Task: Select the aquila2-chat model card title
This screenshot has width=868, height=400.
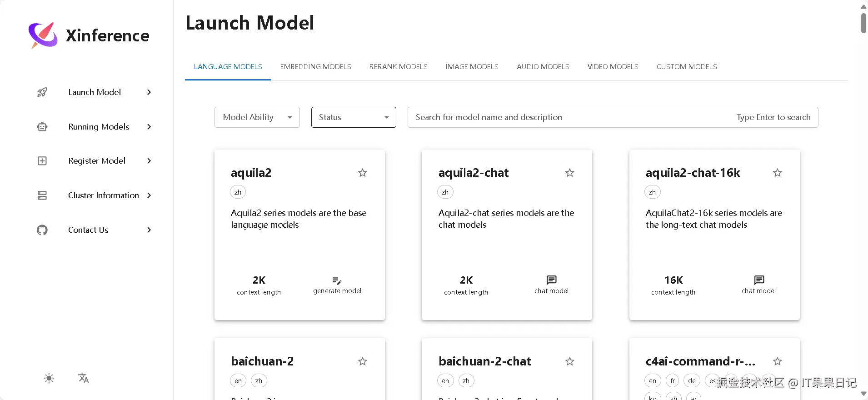Action: [x=474, y=173]
